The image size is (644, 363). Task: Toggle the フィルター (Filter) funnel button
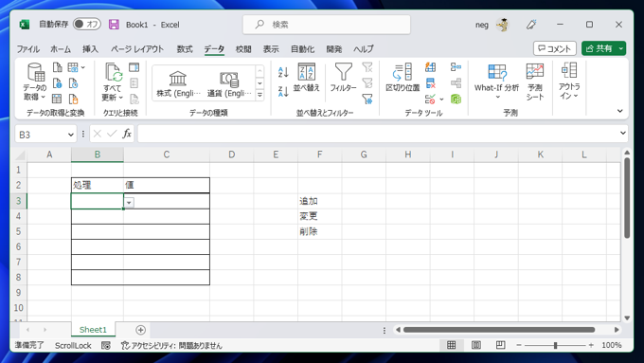[343, 78]
